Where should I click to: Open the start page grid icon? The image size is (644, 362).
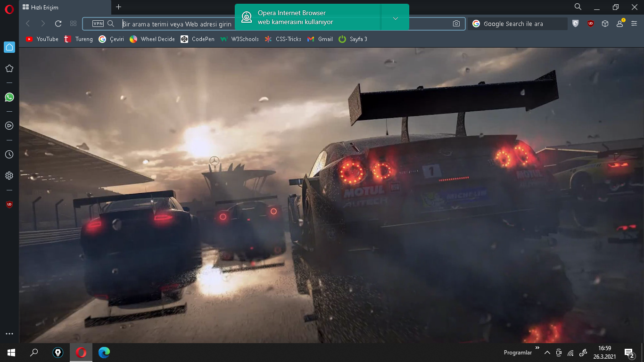click(x=73, y=24)
